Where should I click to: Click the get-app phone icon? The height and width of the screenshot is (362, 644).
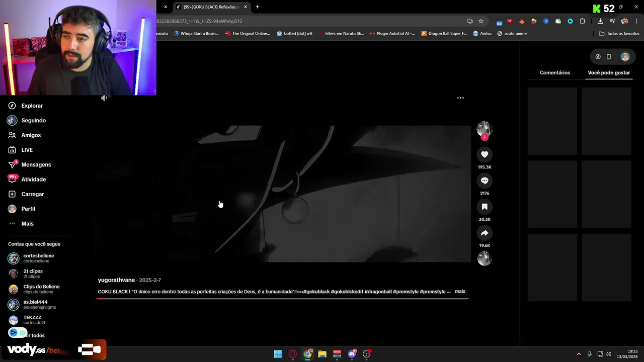609,57
